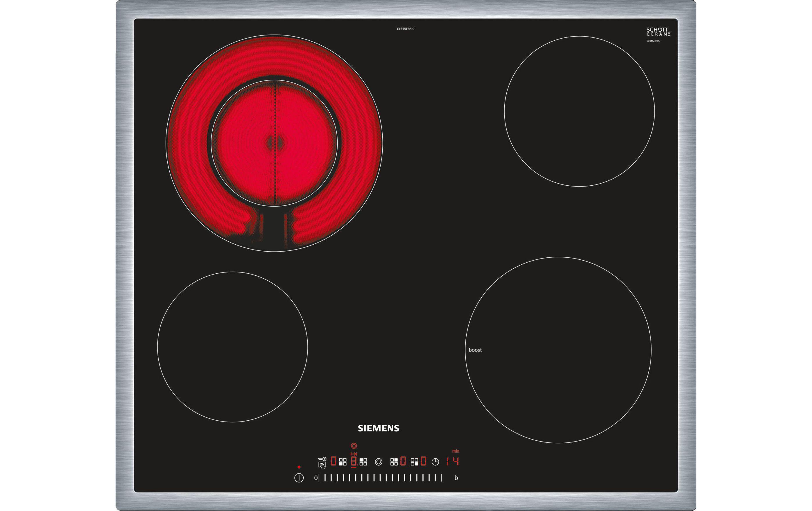Tap the timer clock icon
812x511 pixels.
(435, 462)
